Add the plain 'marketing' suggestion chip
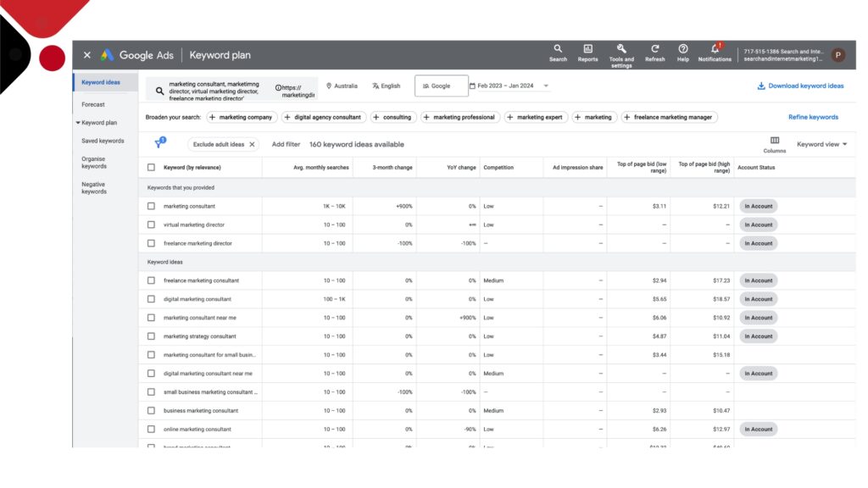 point(593,117)
